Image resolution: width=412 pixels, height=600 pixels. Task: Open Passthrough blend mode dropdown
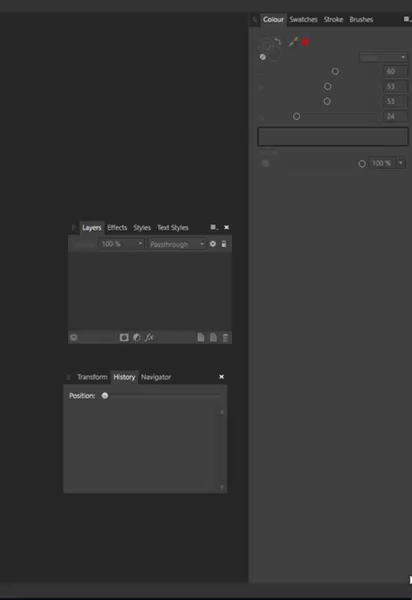177,244
